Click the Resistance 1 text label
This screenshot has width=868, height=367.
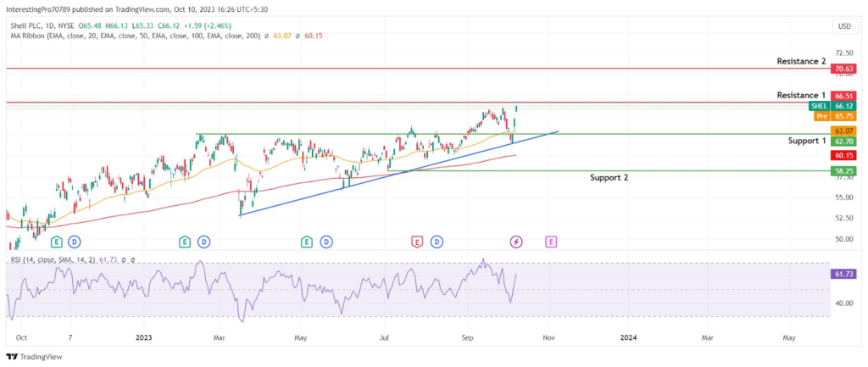point(801,95)
